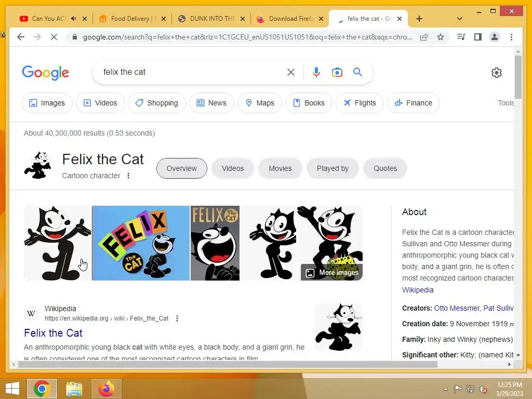Open Action Center flag icon
Viewport: 532px width, 399px height.
click(458, 389)
